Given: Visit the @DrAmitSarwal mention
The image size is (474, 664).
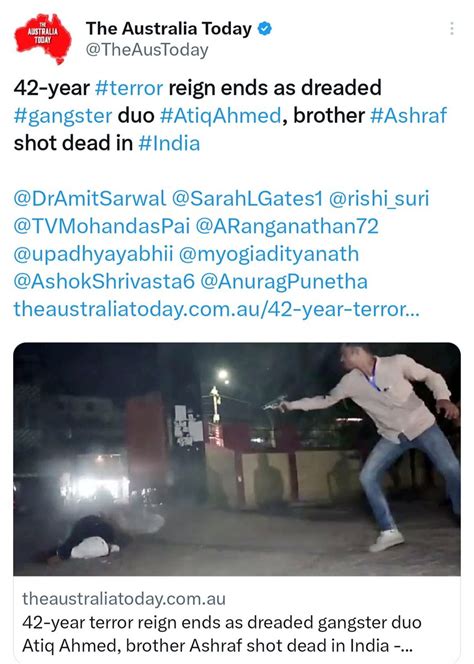Looking at the screenshot, I should 90,199.
